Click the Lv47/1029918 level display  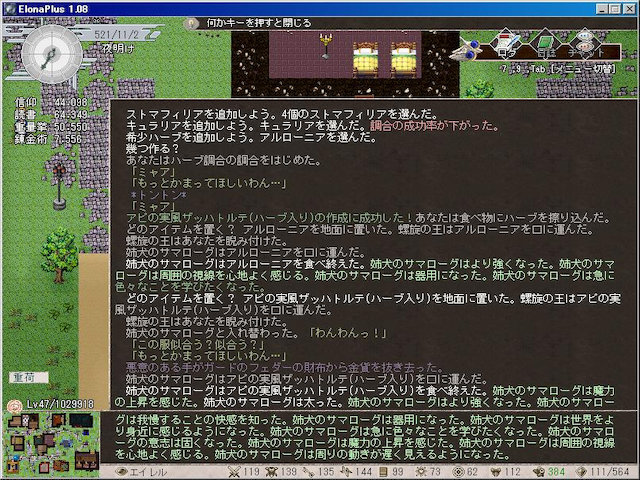pyautogui.click(x=60, y=404)
